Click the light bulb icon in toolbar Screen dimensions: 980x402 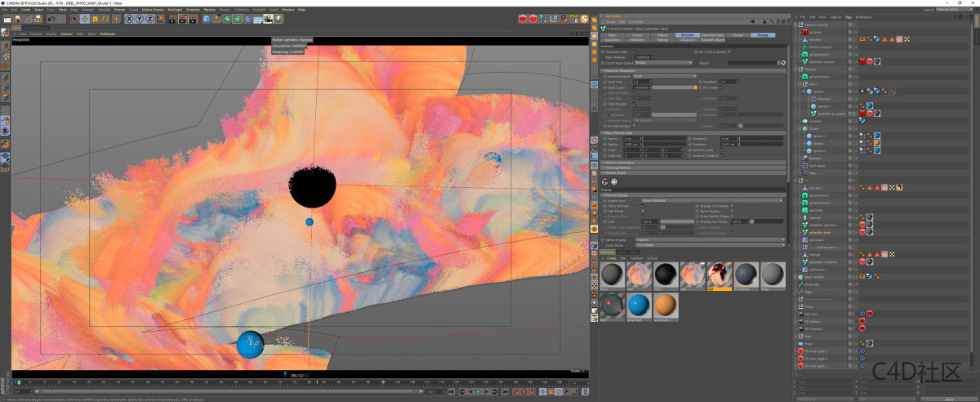click(278, 18)
